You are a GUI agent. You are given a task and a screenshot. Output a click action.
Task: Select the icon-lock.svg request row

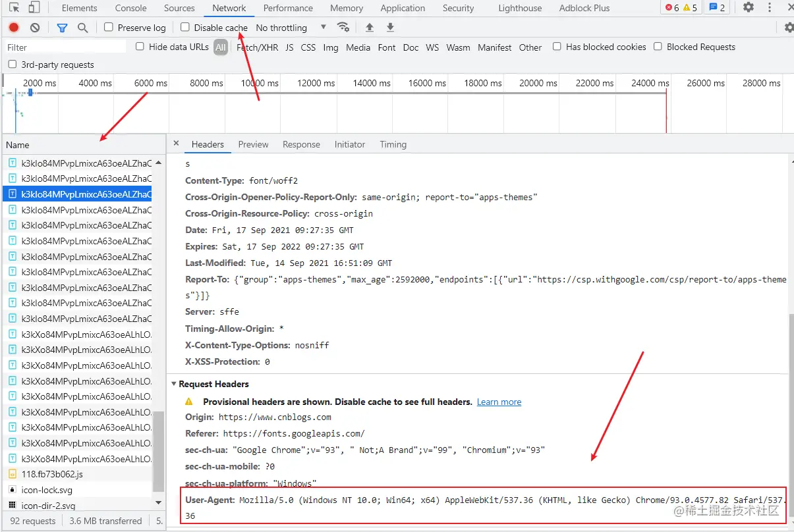(x=78, y=490)
